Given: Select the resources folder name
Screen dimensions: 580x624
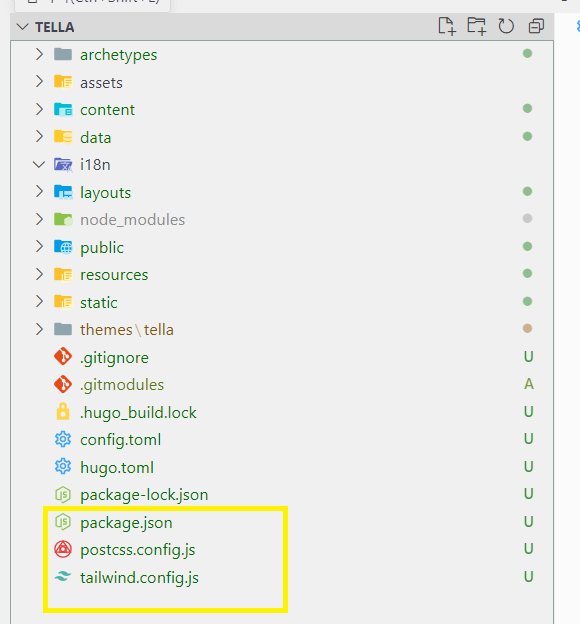Looking at the screenshot, I should point(114,275).
